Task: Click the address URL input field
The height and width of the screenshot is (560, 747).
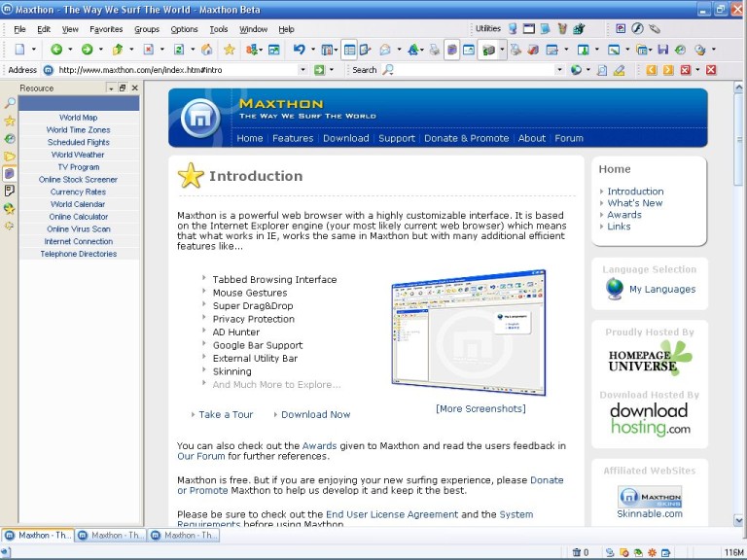Action: pos(177,70)
